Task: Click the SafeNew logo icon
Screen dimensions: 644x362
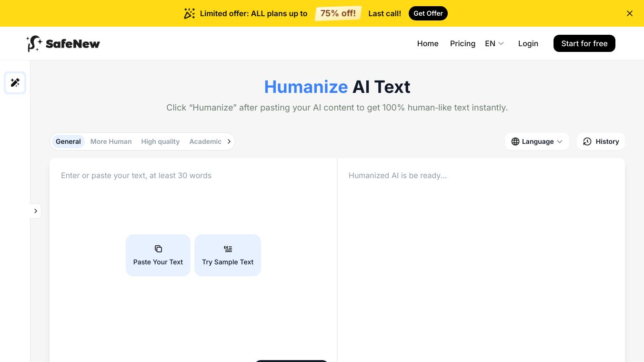Action: [34, 43]
